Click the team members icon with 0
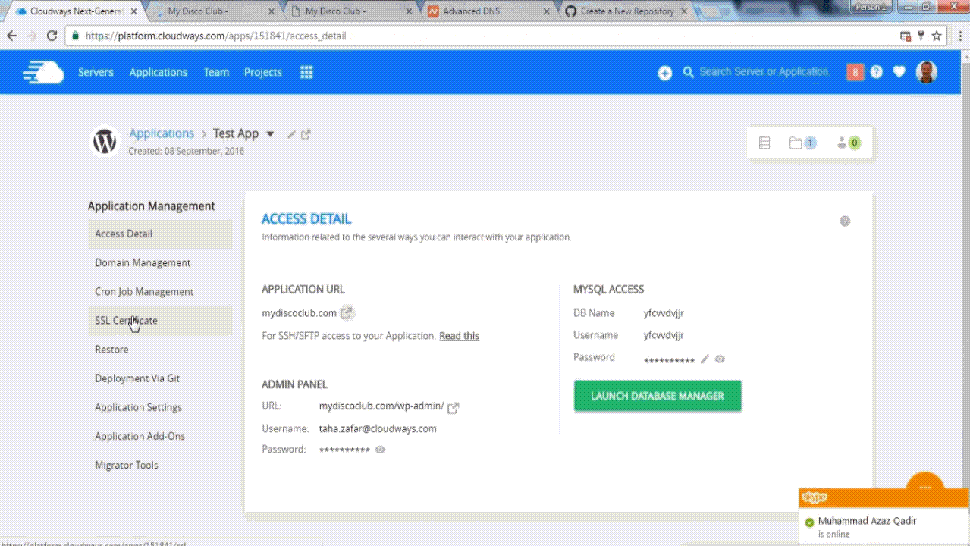This screenshot has height=546, width=970. [x=849, y=143]
